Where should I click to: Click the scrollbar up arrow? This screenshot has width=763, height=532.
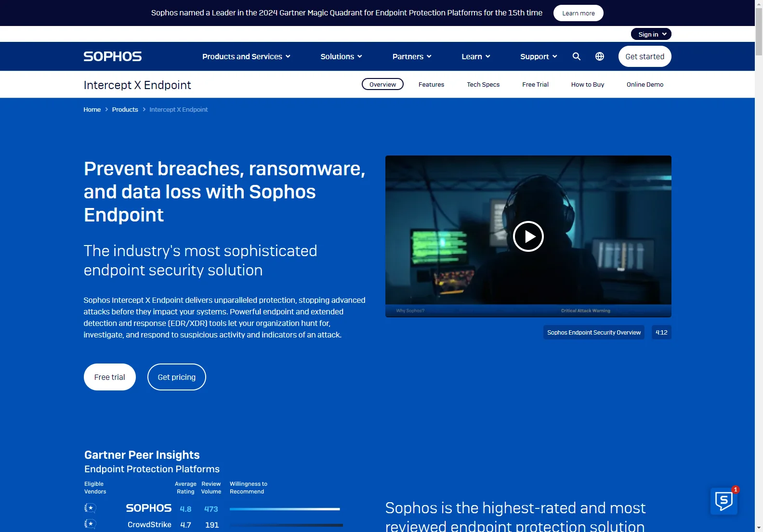(x=759, y=3)
